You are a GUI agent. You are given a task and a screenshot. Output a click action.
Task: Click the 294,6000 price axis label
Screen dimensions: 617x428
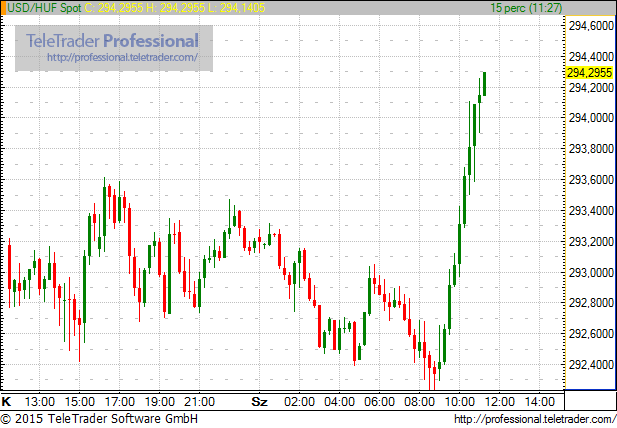click(x=591, y=26)
